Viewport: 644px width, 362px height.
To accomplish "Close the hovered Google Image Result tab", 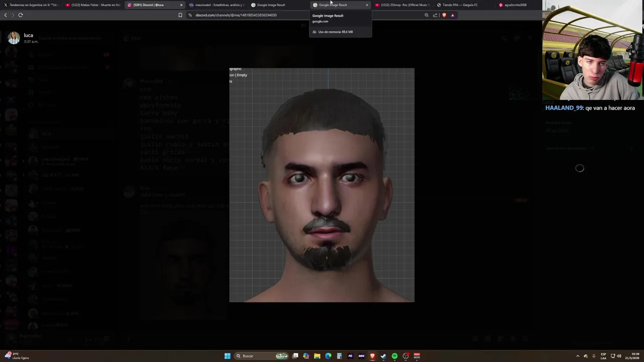I will 367,5.
